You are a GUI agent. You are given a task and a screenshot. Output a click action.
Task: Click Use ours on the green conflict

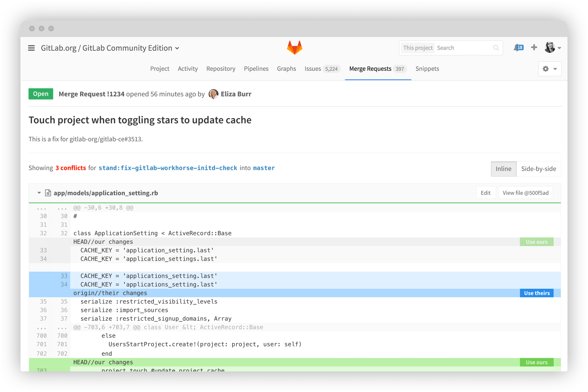point(536,362)
